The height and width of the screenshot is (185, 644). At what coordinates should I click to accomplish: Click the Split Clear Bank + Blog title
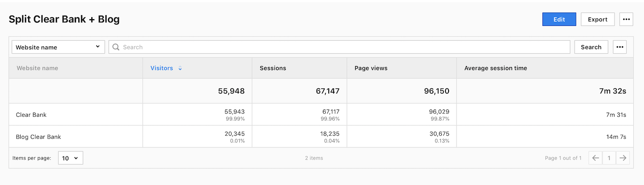[64, 19]
